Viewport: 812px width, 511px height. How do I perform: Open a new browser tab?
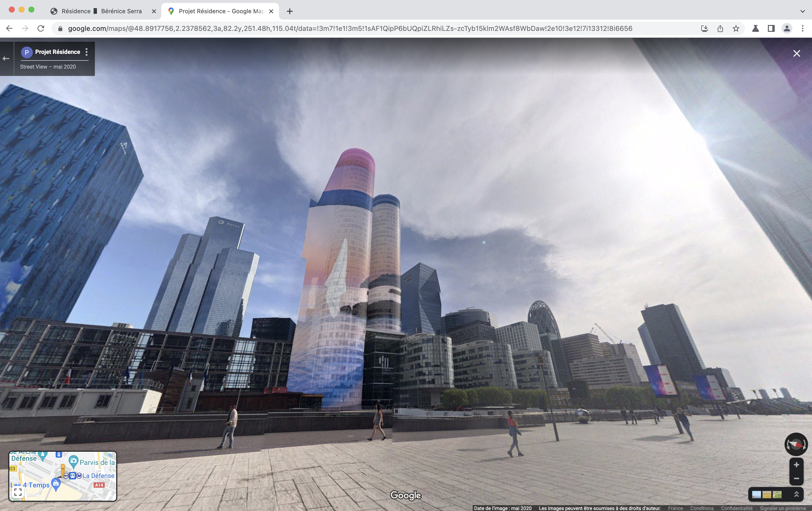click(x=290, y=11)
